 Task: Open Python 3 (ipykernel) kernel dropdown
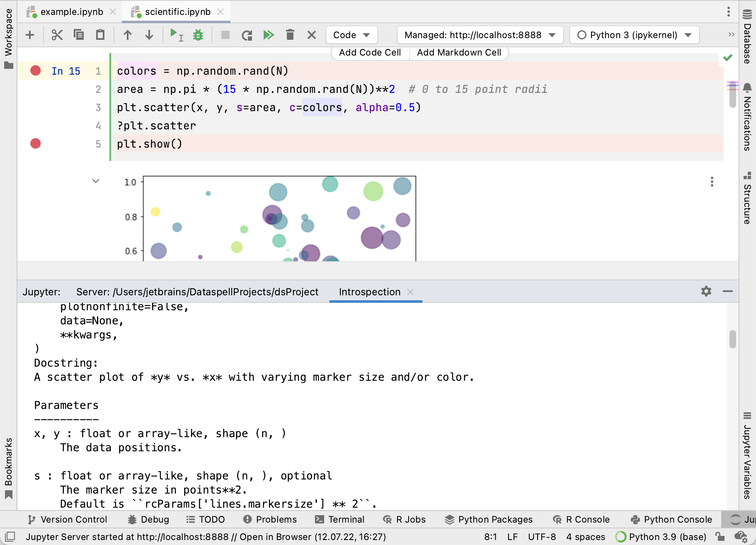(x=634, y=35)
